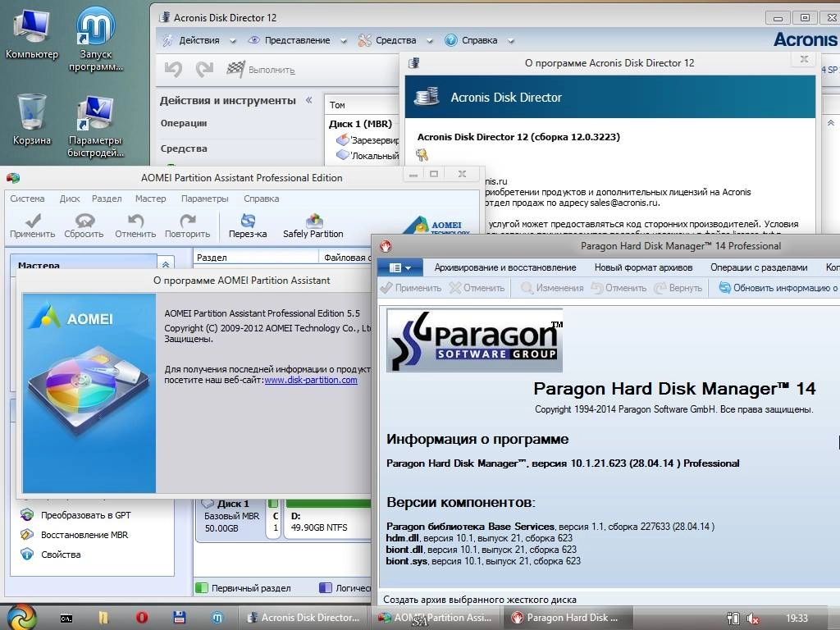Open the Корзина recycle bin icon

(x=32, y=119)
